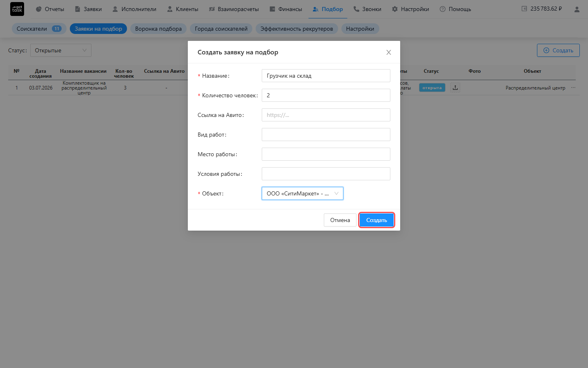Click the Ссылка на Авито field
This screenshot has width=588, height=368.
(x=326, y=115)
